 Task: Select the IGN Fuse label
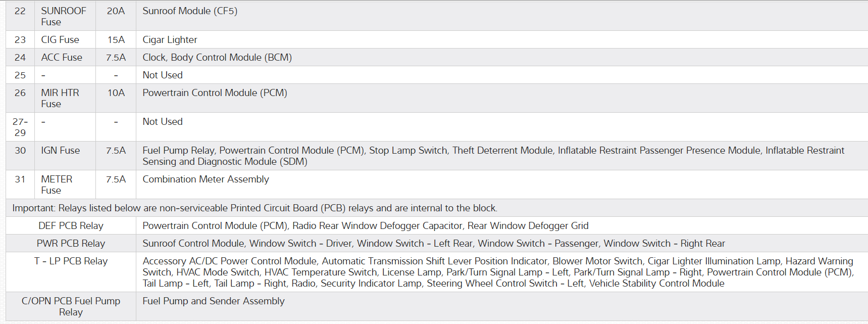61,150
